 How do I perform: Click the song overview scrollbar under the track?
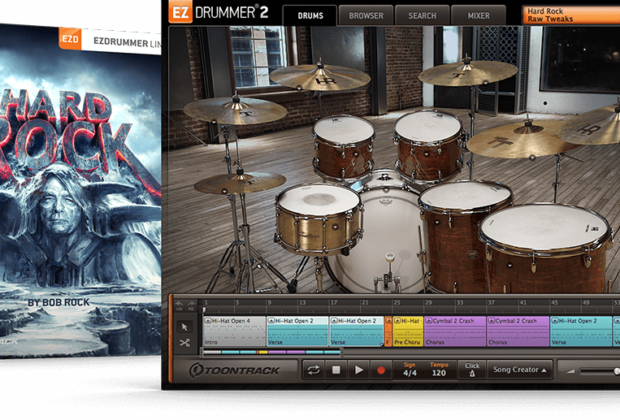(272, 352)
